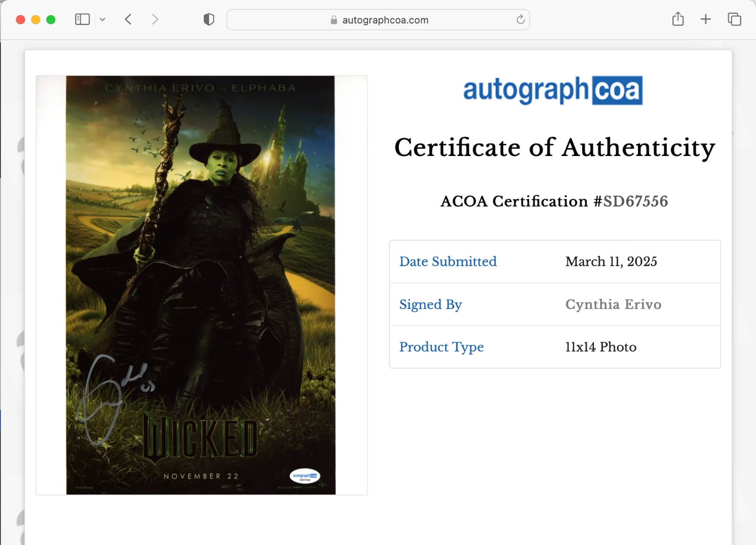The image size is (756, 545).
Task: Click the Product Type label
Action: (x=441, y=347)
